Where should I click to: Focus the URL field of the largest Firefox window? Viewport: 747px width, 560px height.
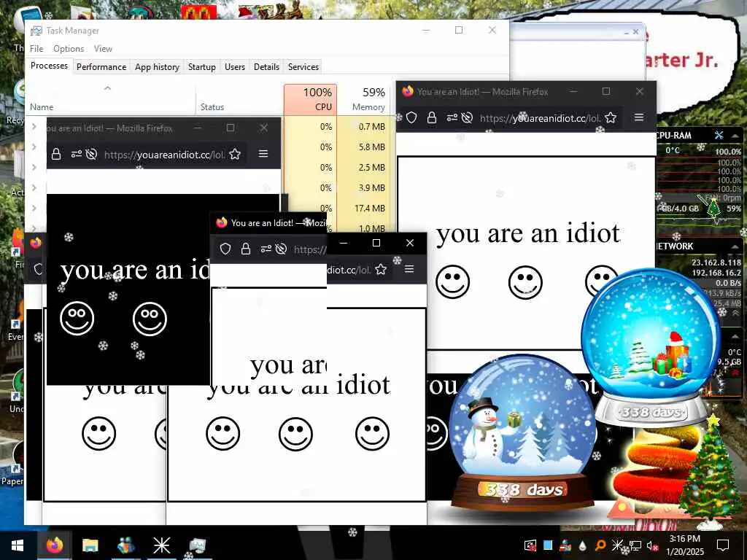[540, 118]
